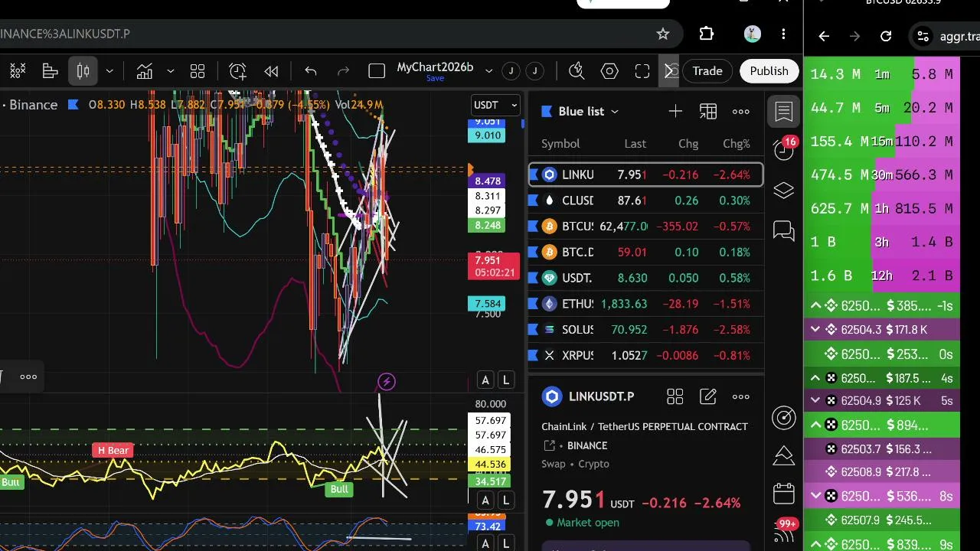Toggle auto scale on the main price pane
The width and height of the screenshot is (980, 551).
coord(485,380)
